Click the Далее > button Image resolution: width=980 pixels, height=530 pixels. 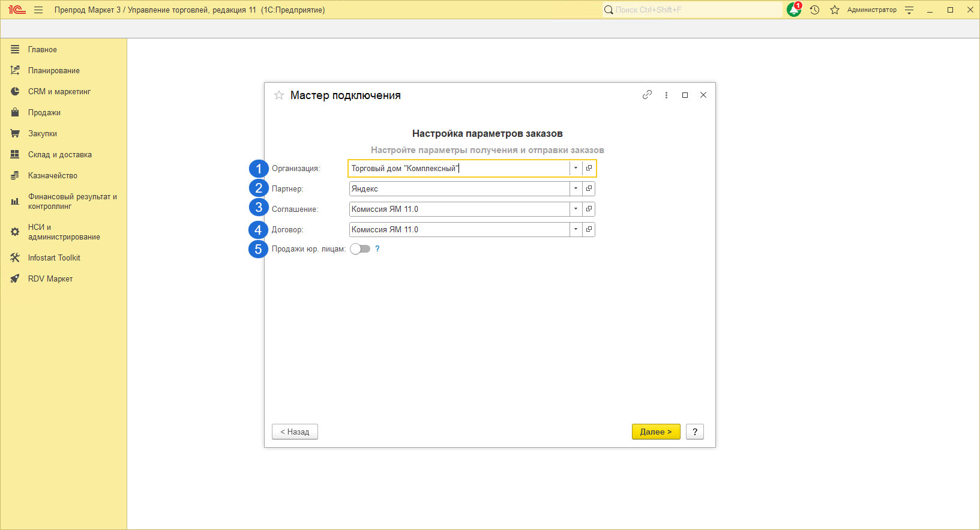pos(655,432)
